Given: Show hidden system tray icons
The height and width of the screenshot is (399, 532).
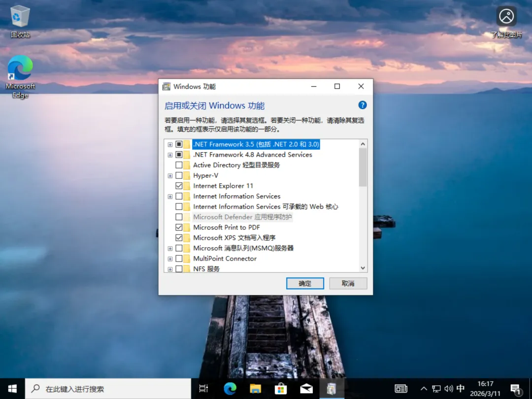Looking at the screenshot, I should pyautogui.click(x=424, y=389).
